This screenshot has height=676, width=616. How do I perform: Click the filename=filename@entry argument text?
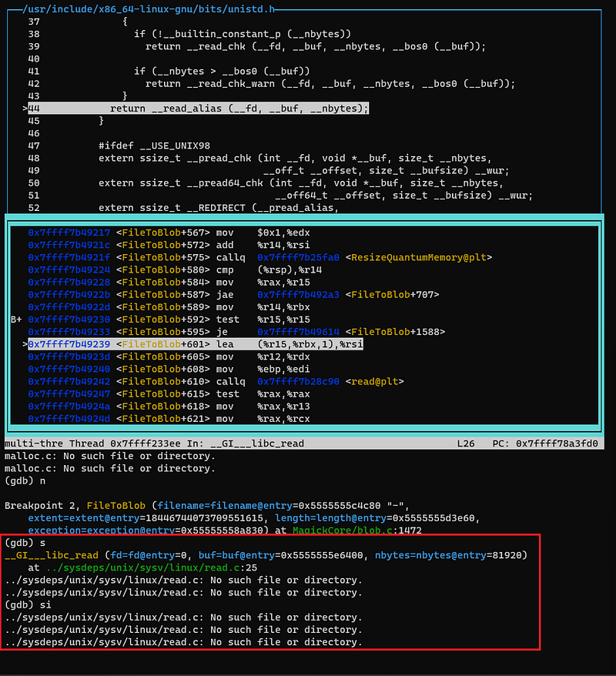[225, 506]
